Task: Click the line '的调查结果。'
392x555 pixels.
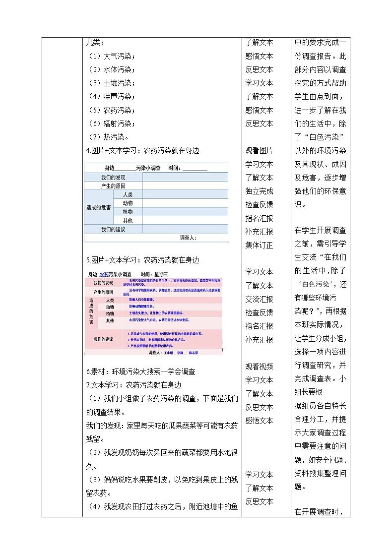Action: (106, 413)
